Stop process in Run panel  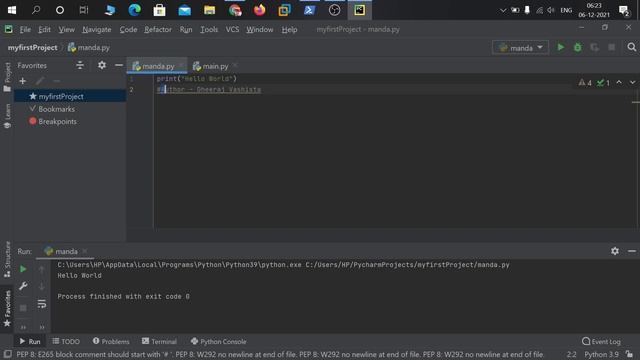[x=23, y=308]
